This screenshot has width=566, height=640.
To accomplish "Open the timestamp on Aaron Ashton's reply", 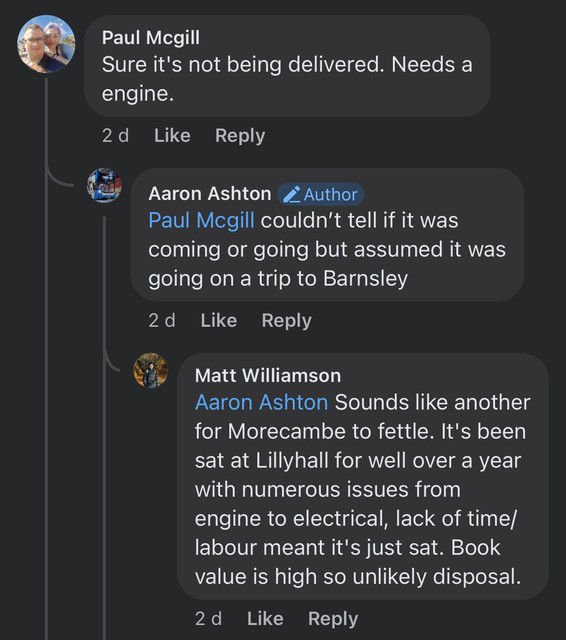I will point(162,320).
